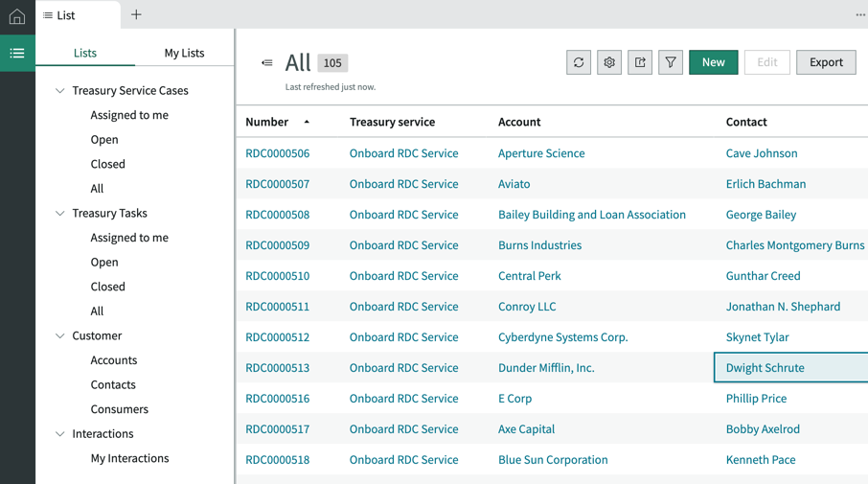Open the Open list under Treasury Service Cases
The height and width of the screenshot is (484, 868).
pyautogui.click(x=104, y=140)
